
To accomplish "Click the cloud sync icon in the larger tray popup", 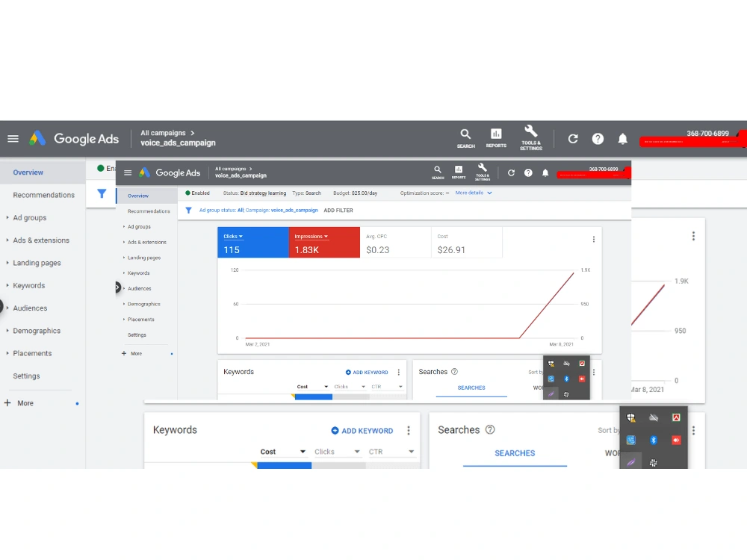I will (x=653, y=417).
